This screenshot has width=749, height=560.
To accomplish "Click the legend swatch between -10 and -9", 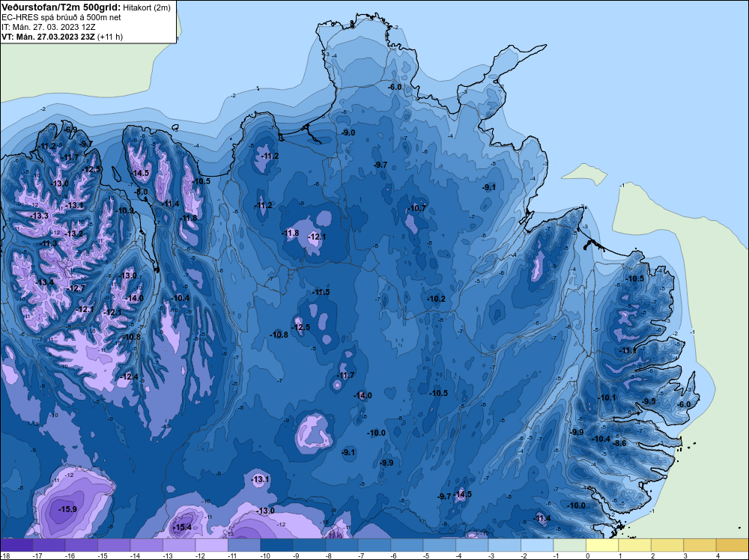I will tap(276, 545).
